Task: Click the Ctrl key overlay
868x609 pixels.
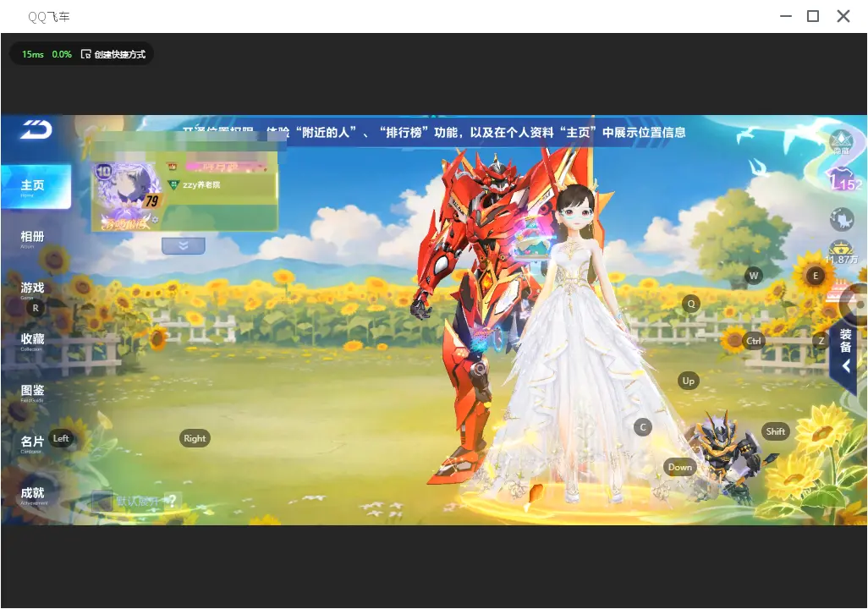Action: 753,341
